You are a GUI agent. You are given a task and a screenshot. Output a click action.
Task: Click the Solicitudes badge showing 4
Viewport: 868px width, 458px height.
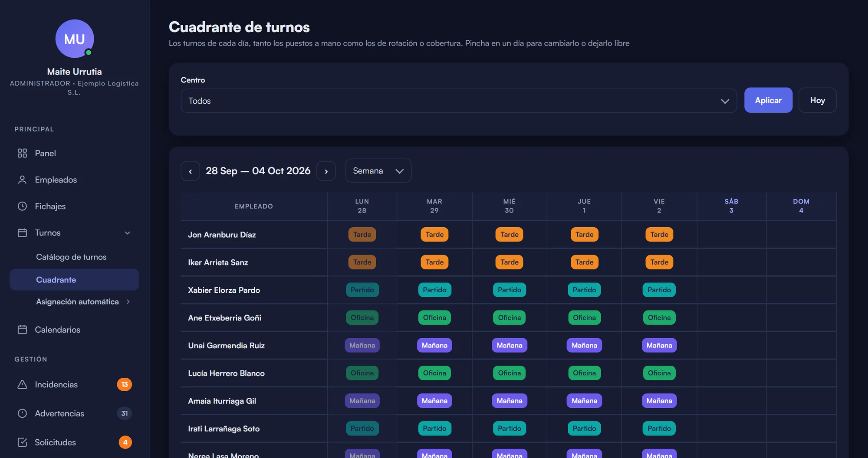(125, 442)
